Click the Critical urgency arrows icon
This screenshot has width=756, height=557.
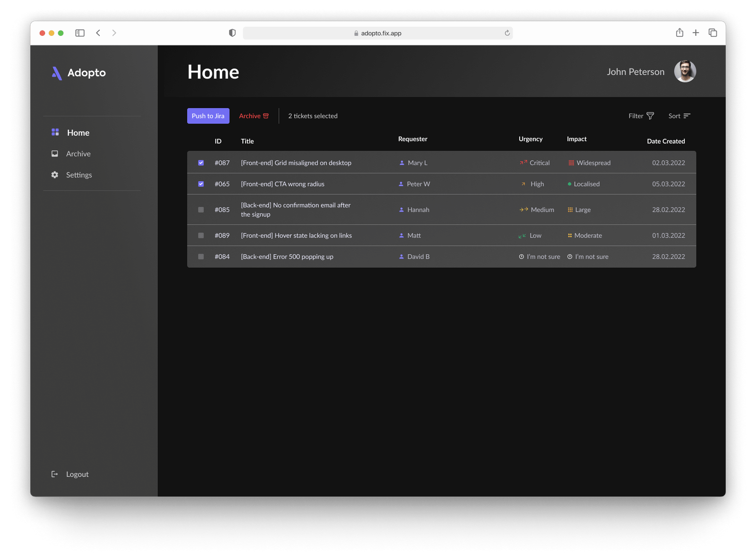pos(524,163)
